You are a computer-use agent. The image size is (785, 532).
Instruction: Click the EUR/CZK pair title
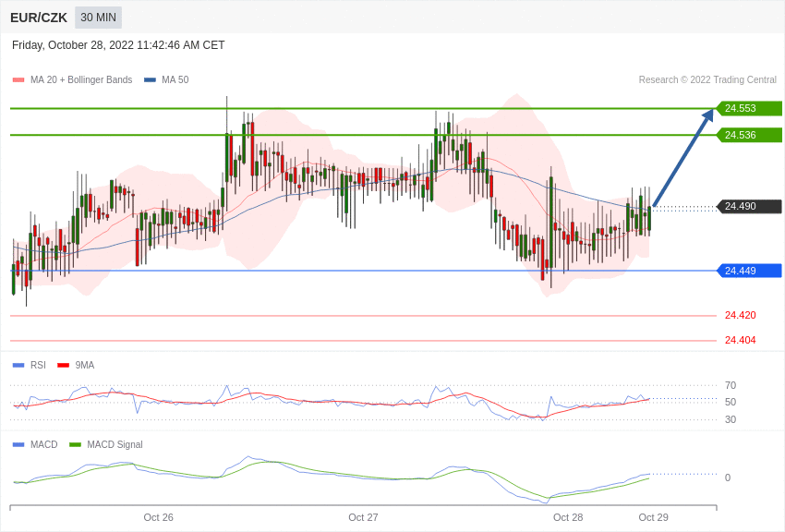tap(39, 18)
